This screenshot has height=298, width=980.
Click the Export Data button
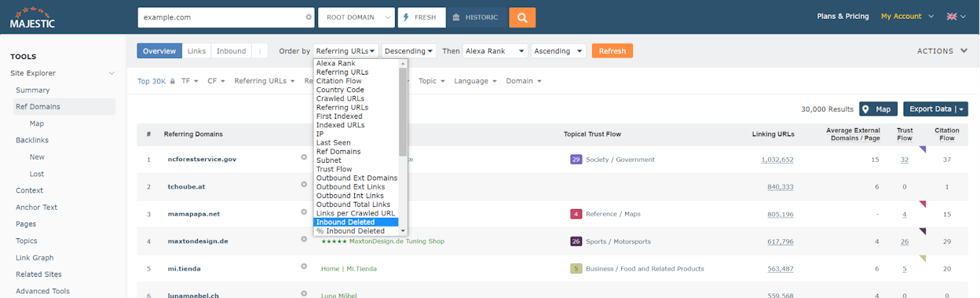pos(935,109)
